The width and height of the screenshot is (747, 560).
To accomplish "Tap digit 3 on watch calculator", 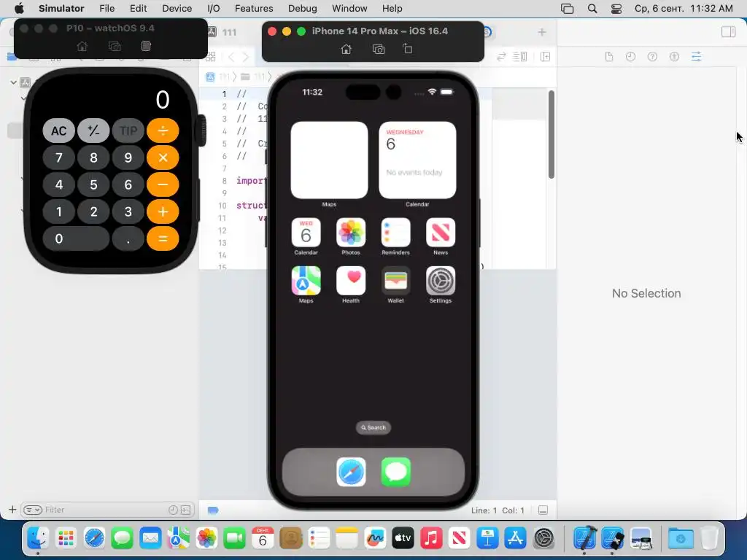I will pyautogui.click(x=128, y=211).
